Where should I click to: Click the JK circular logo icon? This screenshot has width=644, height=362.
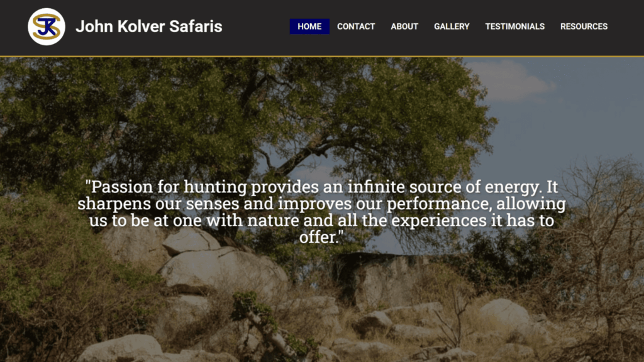pos(47,26)
